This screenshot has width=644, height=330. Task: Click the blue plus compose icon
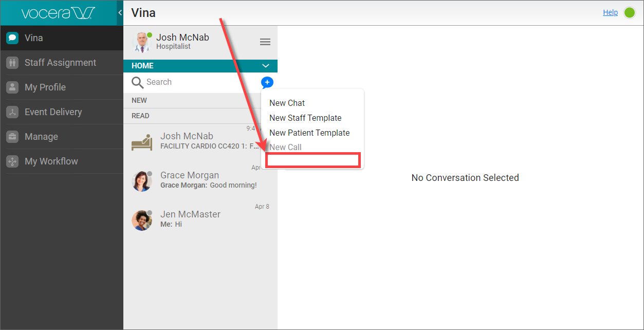[x=267, y=82]
